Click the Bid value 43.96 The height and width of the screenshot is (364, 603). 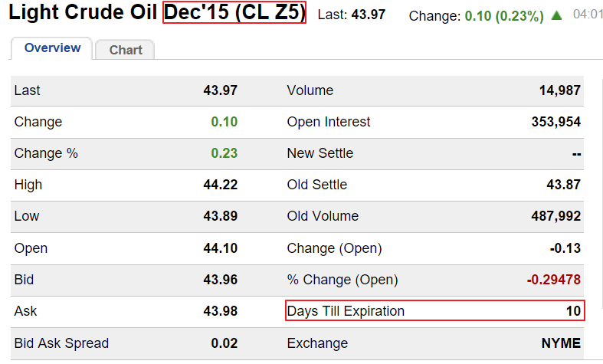(221, 280)
